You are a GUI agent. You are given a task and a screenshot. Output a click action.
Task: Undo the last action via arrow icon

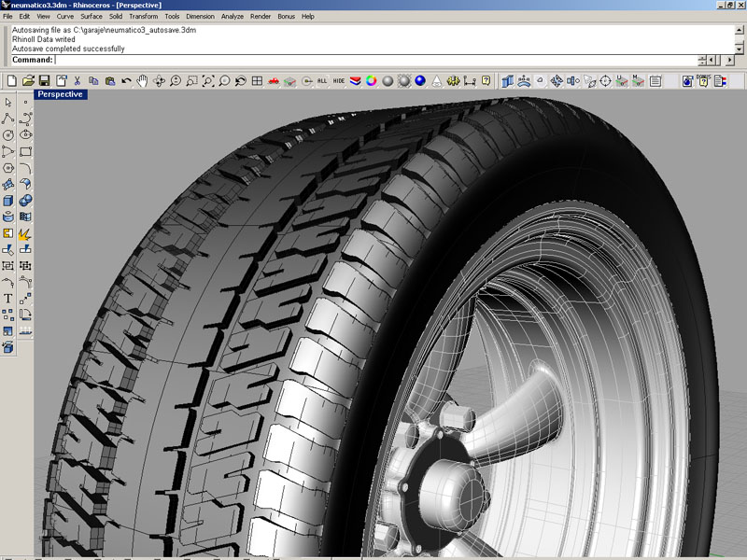pyautogui.click(x=126, y=81)
